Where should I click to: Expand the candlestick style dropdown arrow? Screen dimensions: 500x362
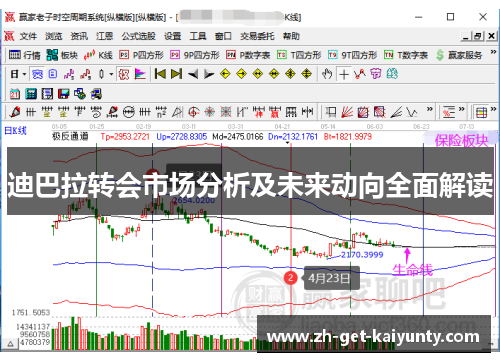[111, 74]
